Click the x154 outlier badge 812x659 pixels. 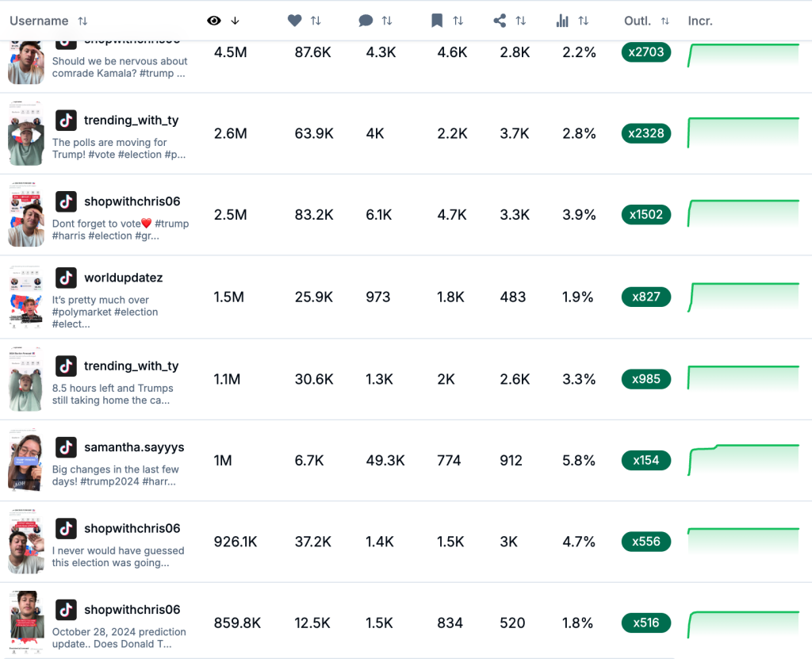tap(645, 460)
